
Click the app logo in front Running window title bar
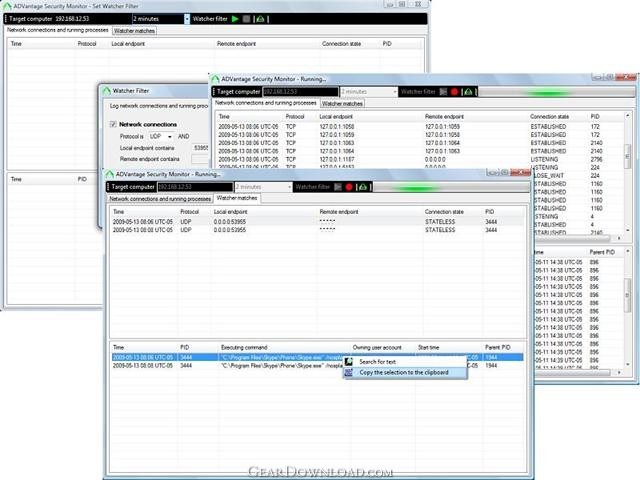(x=109, y=174)
